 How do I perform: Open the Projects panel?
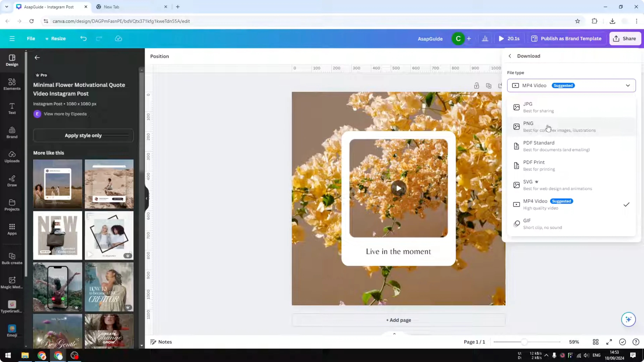[12, 205]
